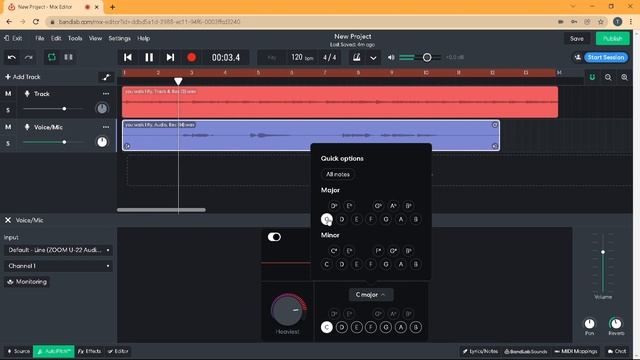Expand metronome options chevron
Screen dimensions: 640x360
373,58
